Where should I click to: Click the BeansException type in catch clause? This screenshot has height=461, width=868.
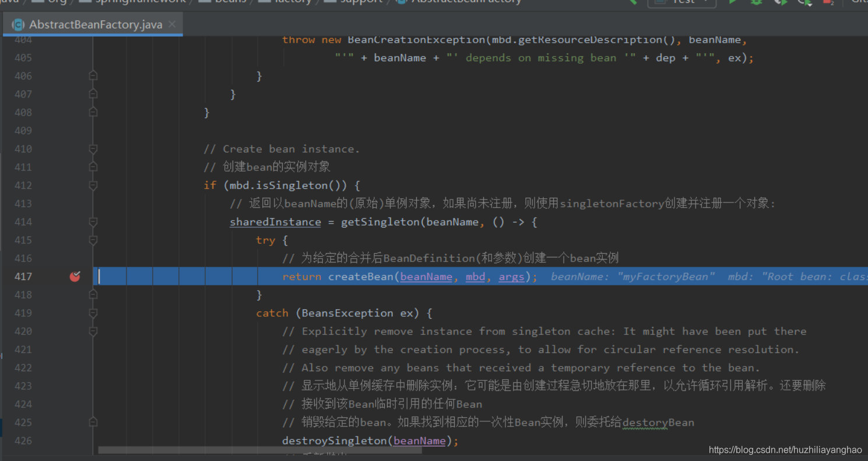tap(347, 313)
